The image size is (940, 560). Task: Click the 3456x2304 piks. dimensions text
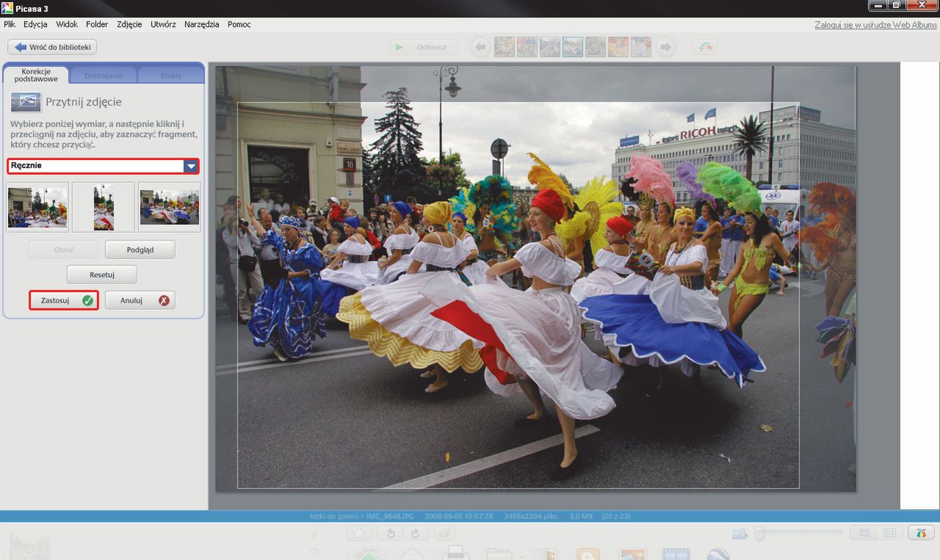pos(532,516)
